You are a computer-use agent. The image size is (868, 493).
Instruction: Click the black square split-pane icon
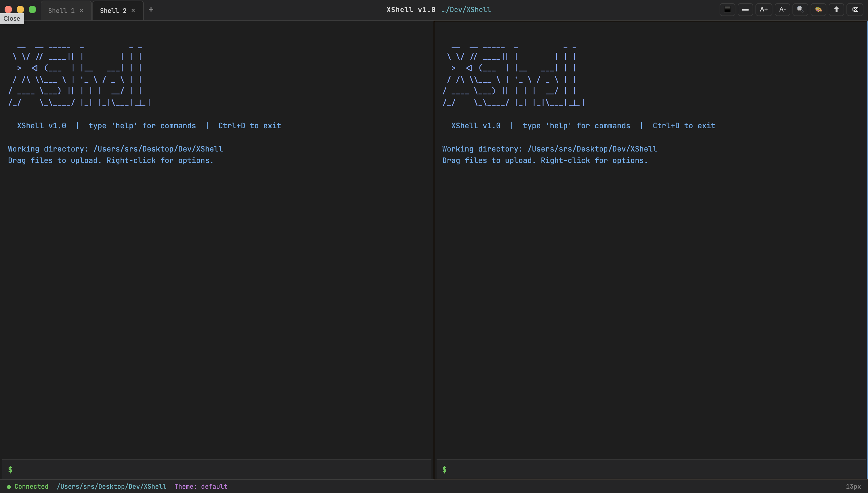(x=727, y=9)
